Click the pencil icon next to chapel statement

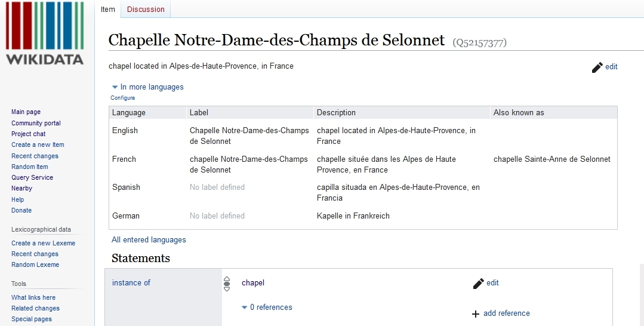coord(479,283)
